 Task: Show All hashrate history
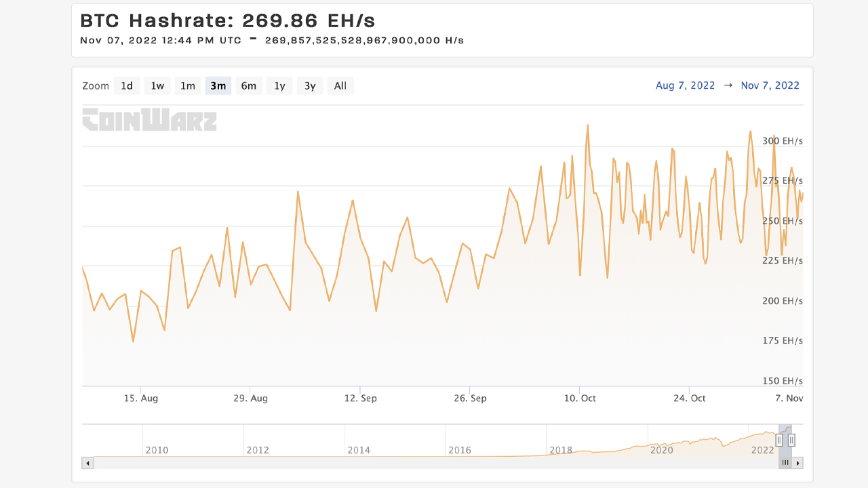click(340, 86)
